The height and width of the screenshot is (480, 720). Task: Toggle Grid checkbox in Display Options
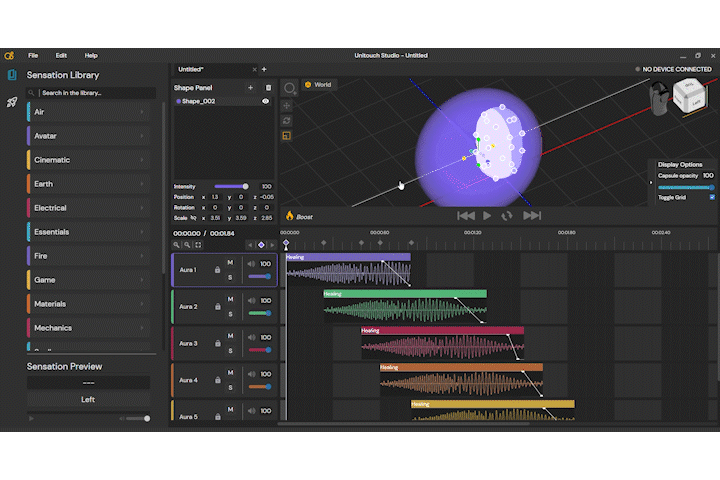712,197
